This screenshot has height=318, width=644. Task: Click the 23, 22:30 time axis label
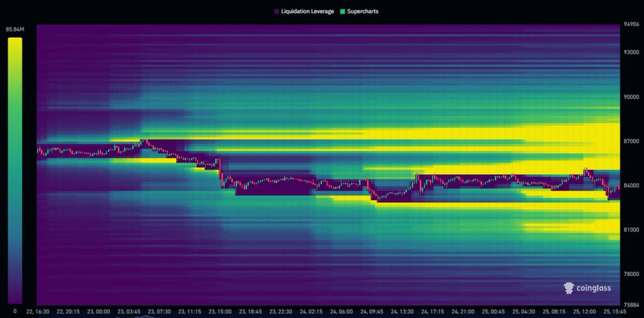point(282,312)
